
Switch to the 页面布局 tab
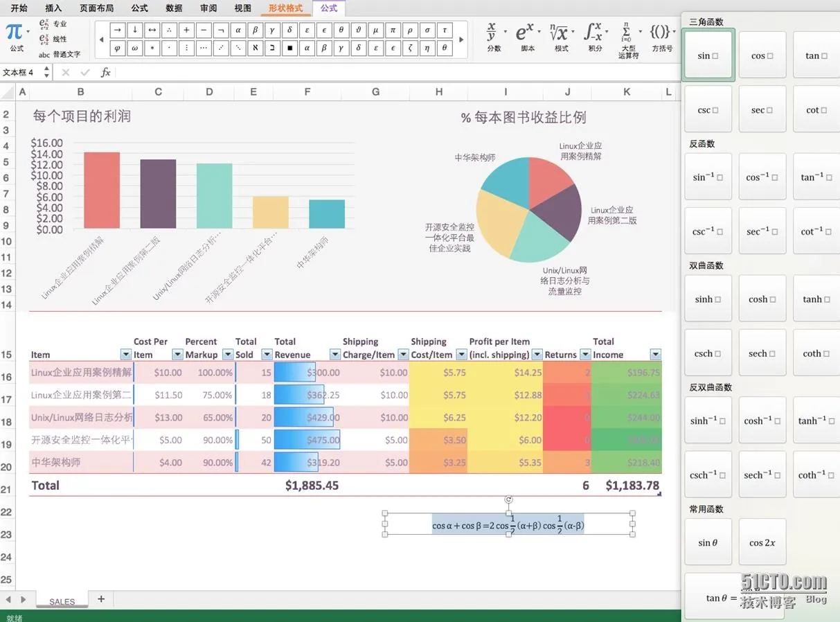pos(96,8)
